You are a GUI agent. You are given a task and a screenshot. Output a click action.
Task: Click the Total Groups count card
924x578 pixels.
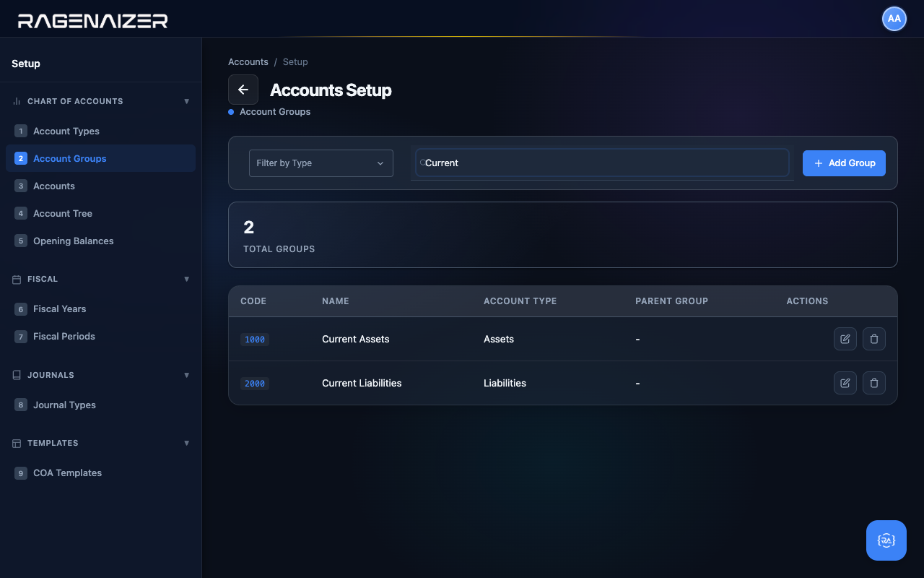coord(563,235)
